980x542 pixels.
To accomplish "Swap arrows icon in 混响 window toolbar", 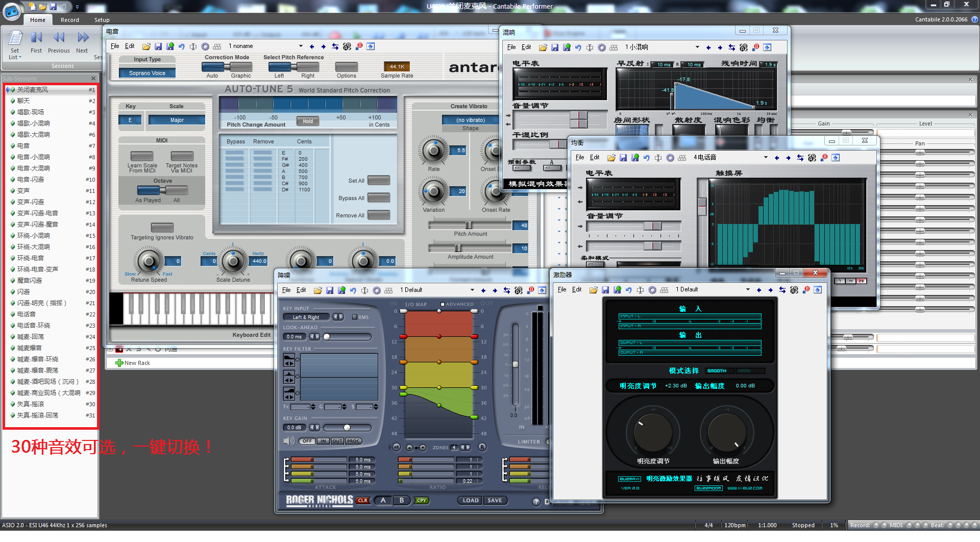I will (x=732, y=47).
